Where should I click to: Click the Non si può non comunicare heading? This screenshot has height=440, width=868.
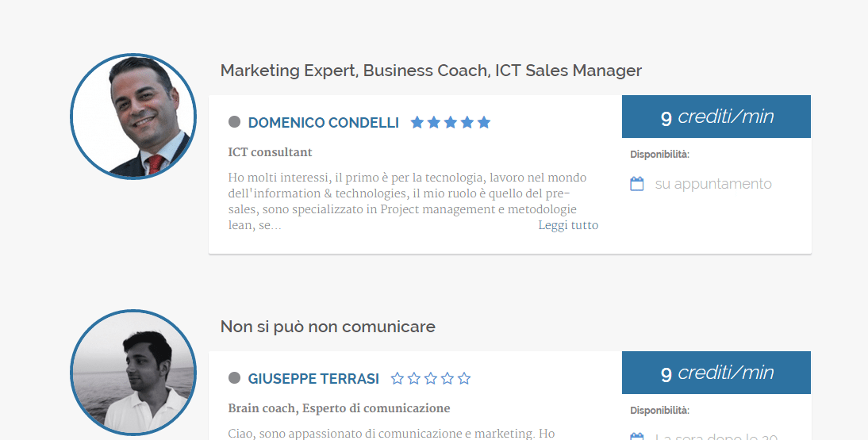point(328,327)
